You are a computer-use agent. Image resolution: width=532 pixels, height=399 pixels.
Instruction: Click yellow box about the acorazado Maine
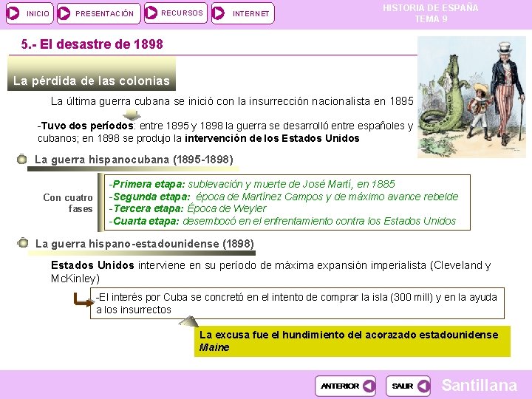(x=352, y=341)
